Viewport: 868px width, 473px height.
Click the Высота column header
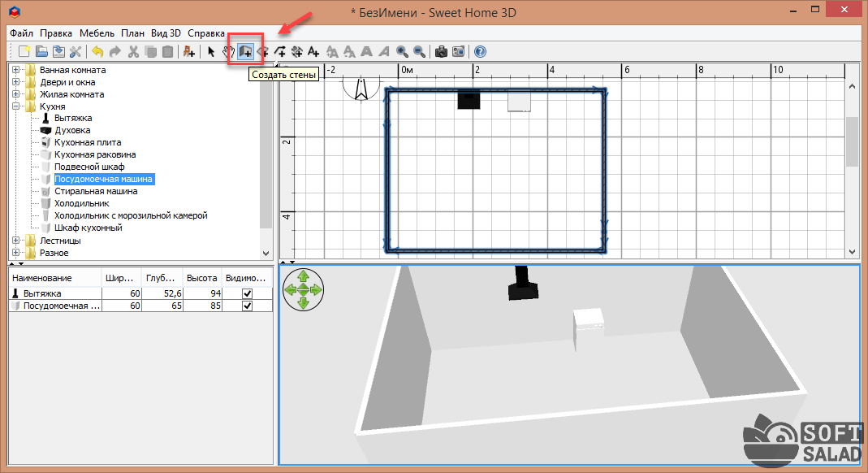tap(201, 278)
